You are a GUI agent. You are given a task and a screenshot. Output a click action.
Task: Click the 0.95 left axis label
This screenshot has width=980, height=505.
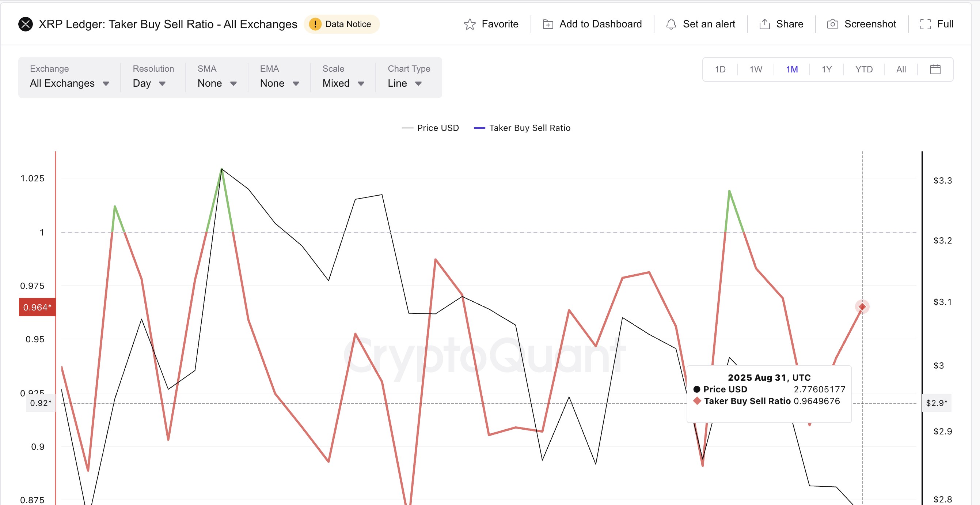point(35,339)
